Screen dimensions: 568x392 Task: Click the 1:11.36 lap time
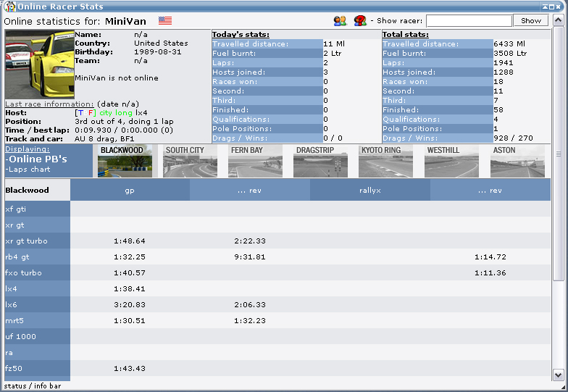click(490, 272)
